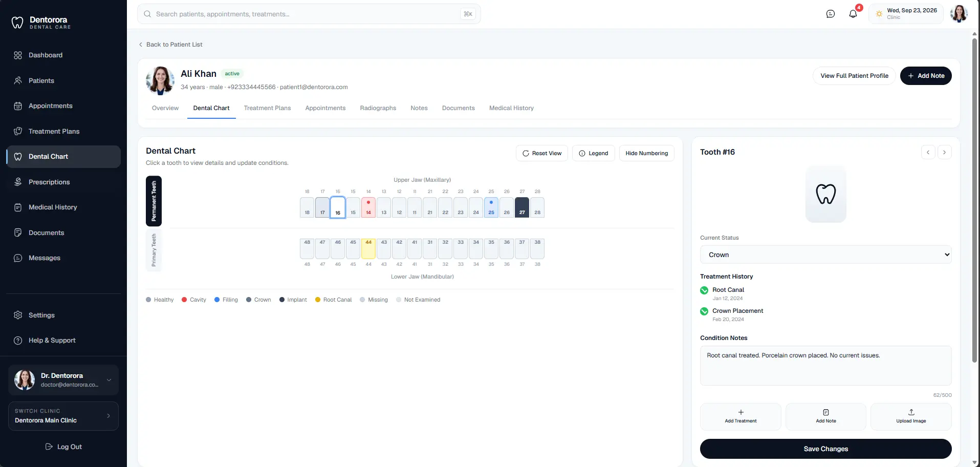The width and height of the screenshot is (980, 467).
Task: Switch to the Appointments tab
Action: point(325,108)
